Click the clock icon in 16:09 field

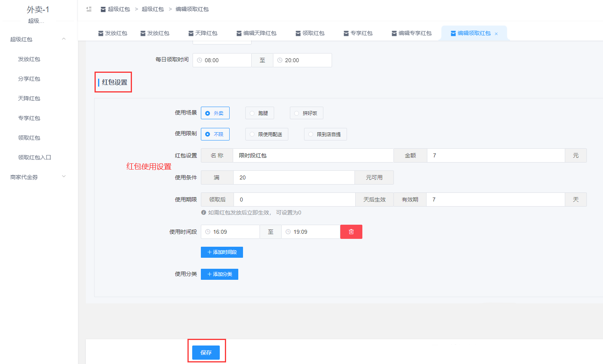coord(208,232)
